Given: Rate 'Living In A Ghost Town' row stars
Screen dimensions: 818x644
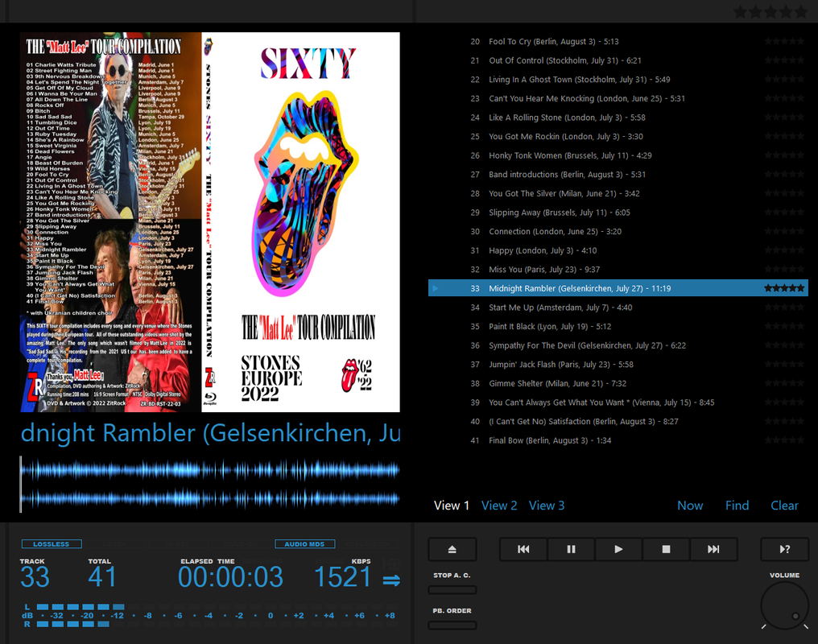Looking at the screenshot, I should (784, 79).
